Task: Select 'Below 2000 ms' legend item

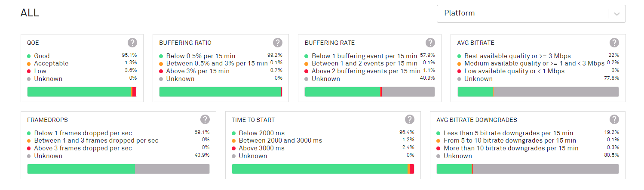Action: pos(261,133)
